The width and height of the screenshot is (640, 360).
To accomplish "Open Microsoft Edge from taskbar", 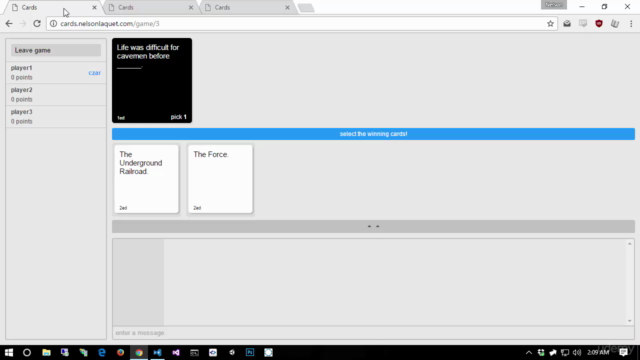I will point(102,352).
